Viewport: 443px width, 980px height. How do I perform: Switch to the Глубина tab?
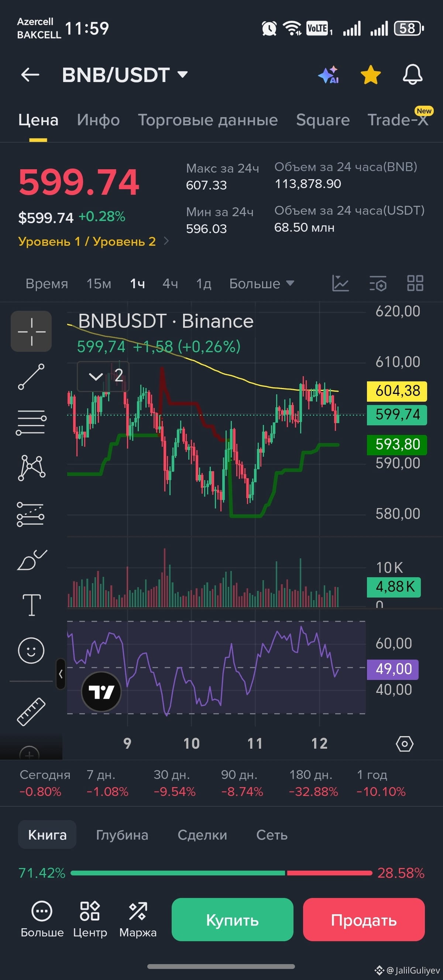(x=122, y=835)
